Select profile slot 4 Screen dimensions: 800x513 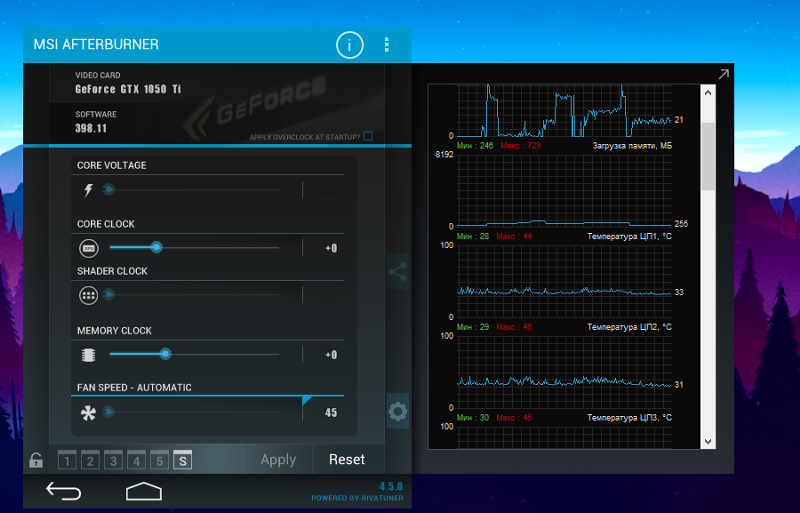click(x=136, y=460)
